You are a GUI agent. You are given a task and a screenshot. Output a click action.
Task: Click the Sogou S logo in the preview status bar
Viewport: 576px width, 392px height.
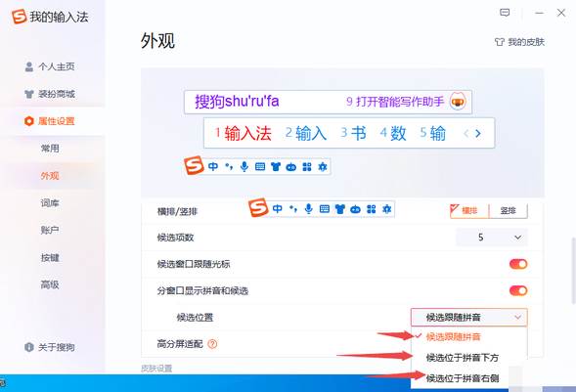point(194,165)
